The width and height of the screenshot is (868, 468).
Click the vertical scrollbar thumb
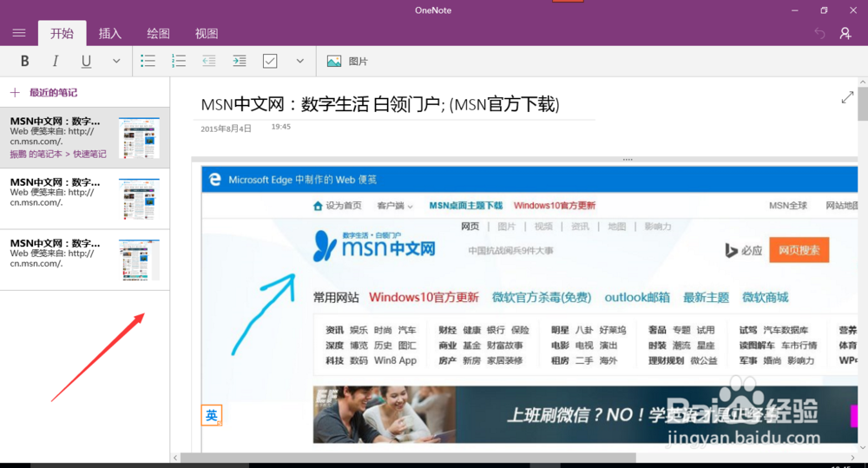coord(863,103)
